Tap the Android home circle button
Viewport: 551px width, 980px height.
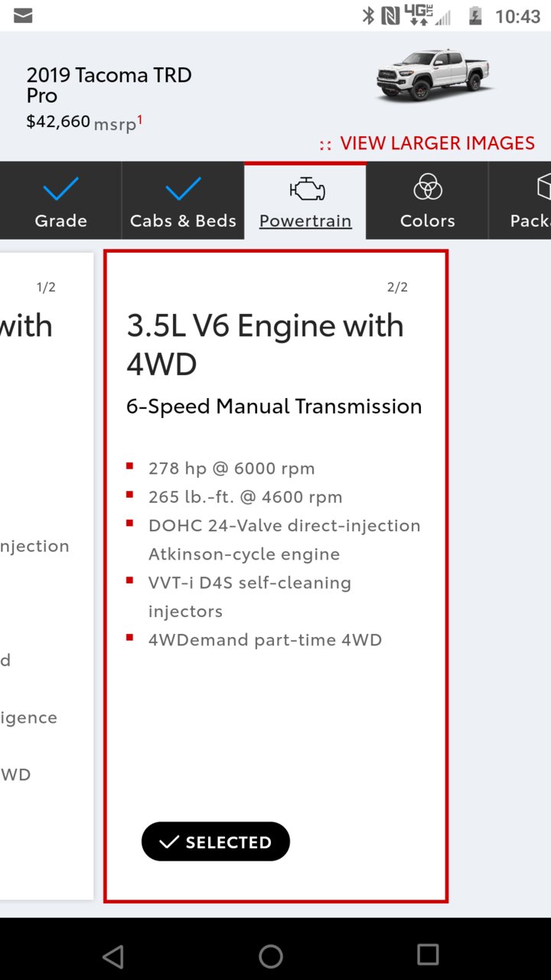coord(271,955)
